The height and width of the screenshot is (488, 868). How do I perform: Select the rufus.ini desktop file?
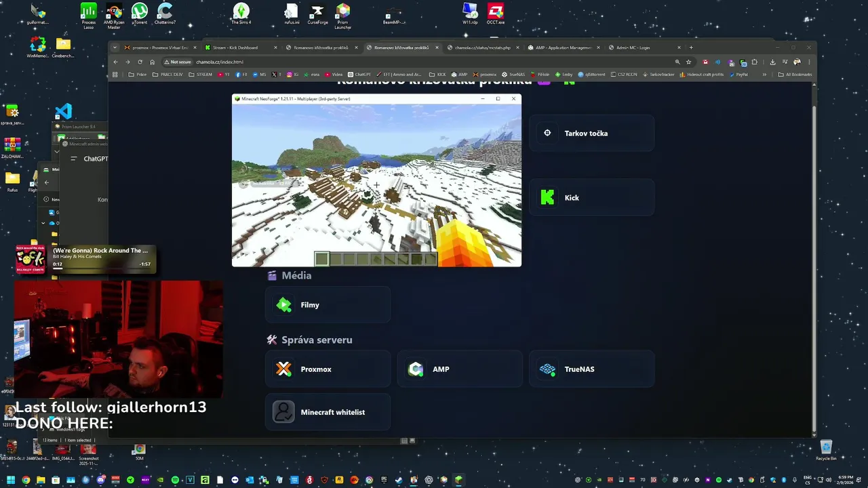coord(292,14)
